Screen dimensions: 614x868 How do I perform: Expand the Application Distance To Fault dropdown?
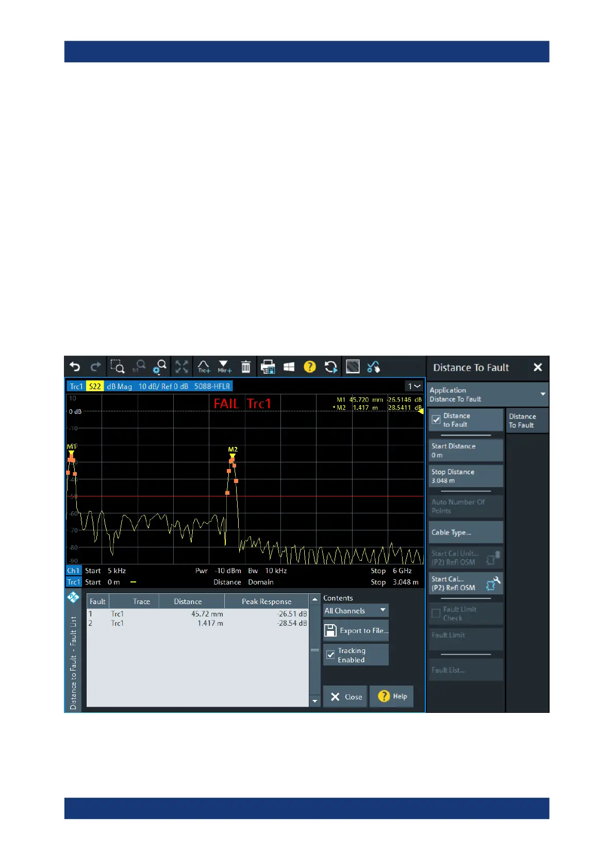(x=488, y=394)
